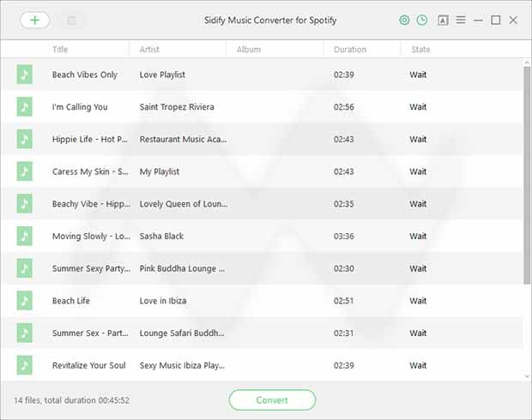Start conversion with the Convert button
Screen dimensions: 532x420
(x=272, y=400)
